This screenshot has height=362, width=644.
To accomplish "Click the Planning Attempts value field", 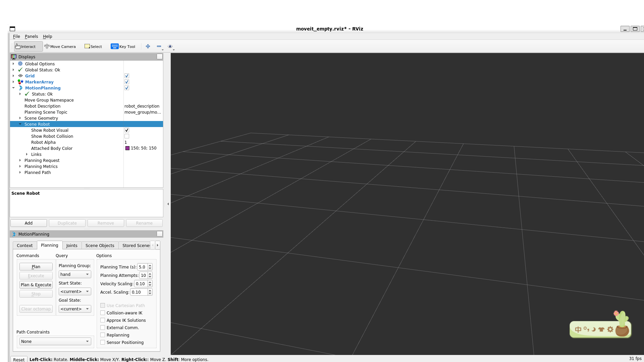I will (x=144, y=275).
